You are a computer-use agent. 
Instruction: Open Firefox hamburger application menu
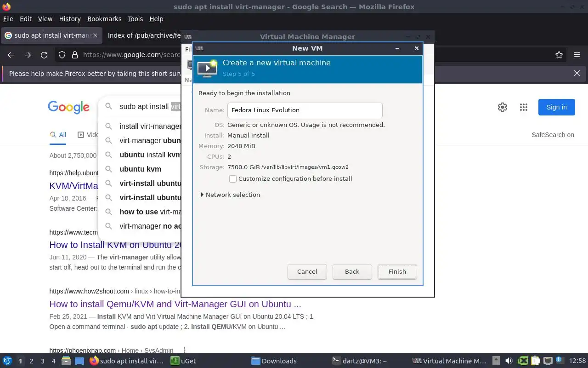pos(577,55)
